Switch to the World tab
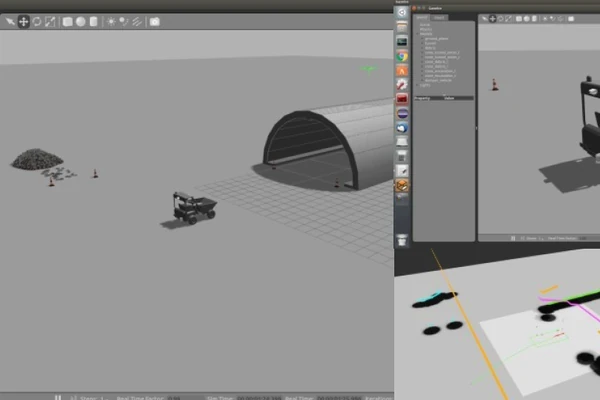The image size is (600, 400). 423,17
